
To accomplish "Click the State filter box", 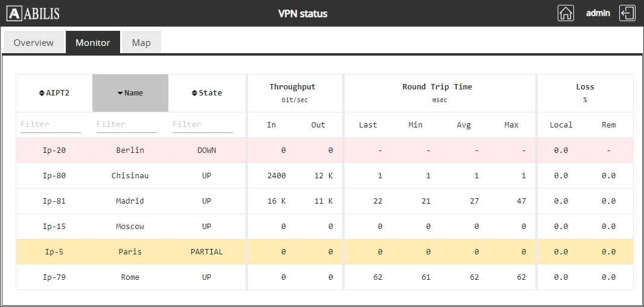I will [203, 124].
